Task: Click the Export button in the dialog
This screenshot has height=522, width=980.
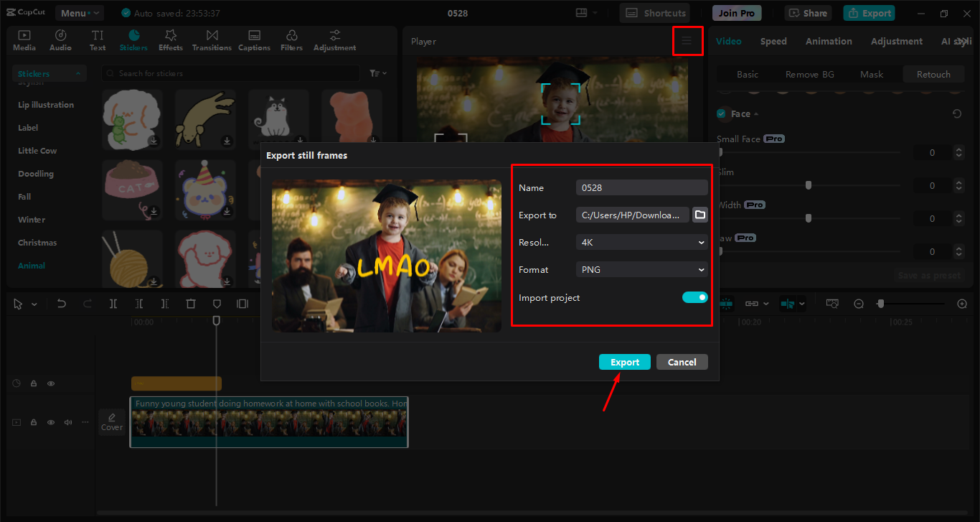Action: [x=624, y=362]
